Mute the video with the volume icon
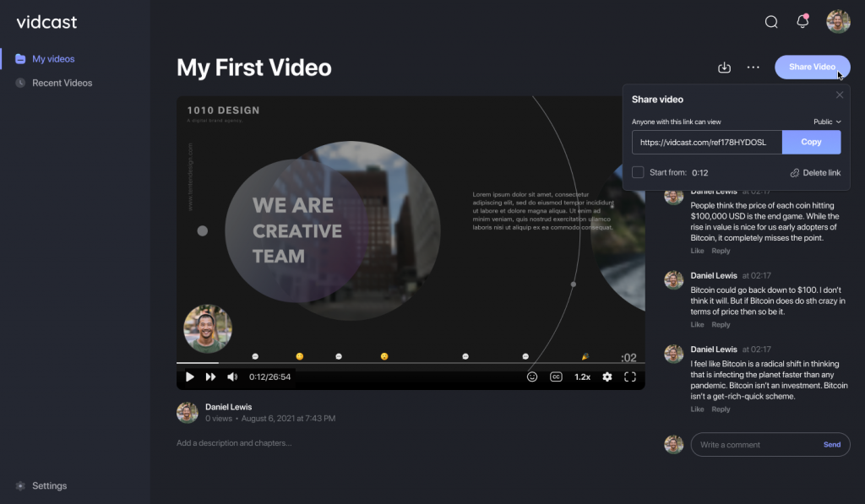 tap(232, 377)
